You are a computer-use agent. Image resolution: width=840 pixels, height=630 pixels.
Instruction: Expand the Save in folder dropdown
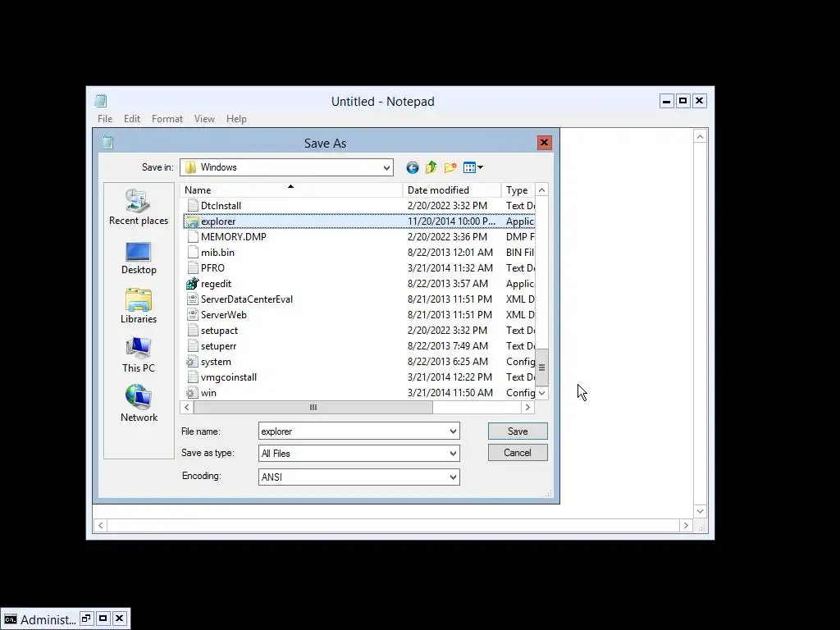coord(386,167)
